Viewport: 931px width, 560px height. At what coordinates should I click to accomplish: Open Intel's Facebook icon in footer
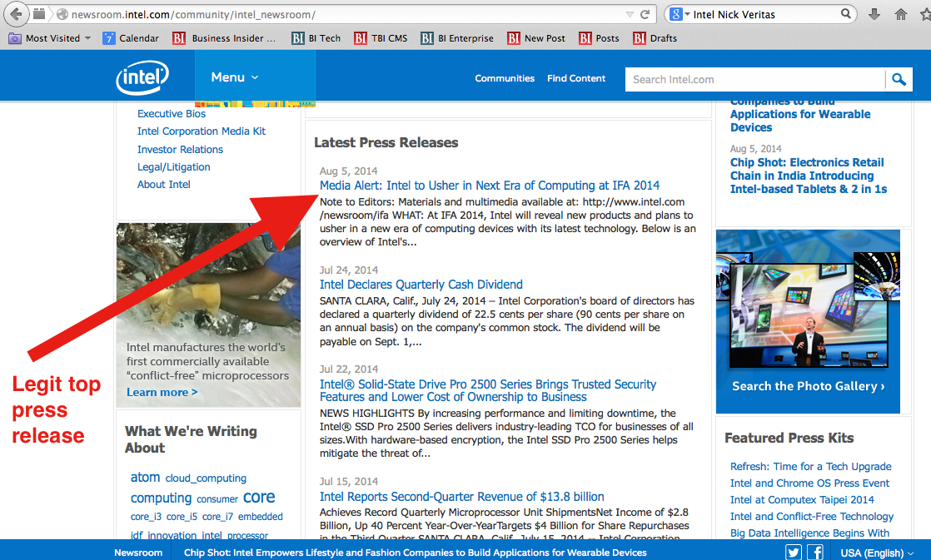coord(815,553)
